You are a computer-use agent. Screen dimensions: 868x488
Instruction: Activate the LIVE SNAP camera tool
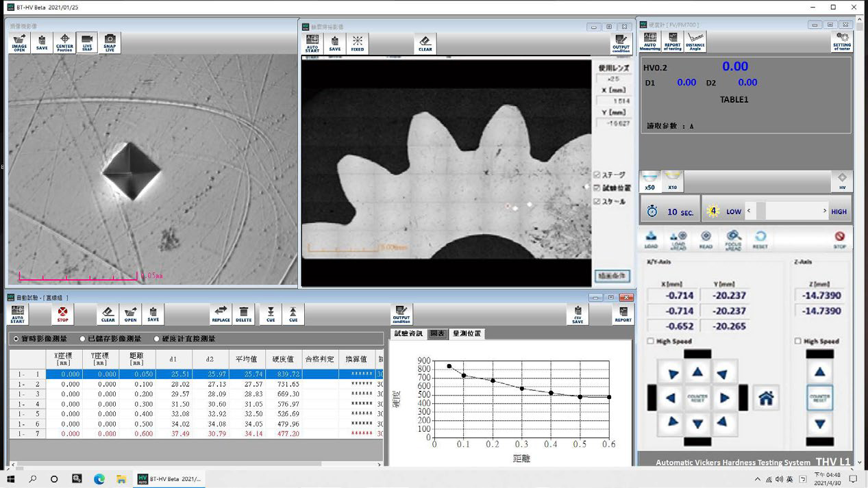(87, 42)
